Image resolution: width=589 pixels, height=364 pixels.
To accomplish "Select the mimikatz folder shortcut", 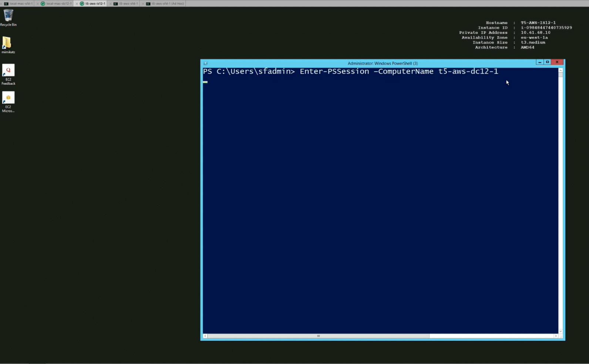I will point(8,45).
